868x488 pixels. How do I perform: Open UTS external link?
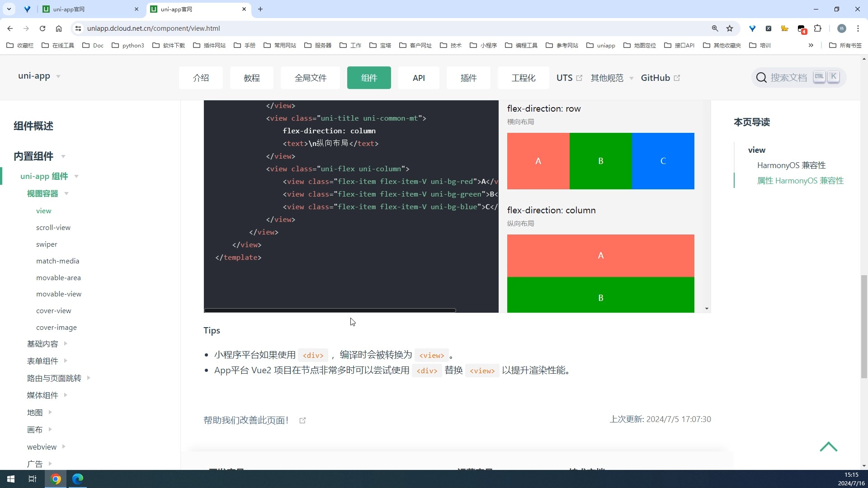point(569,78)
